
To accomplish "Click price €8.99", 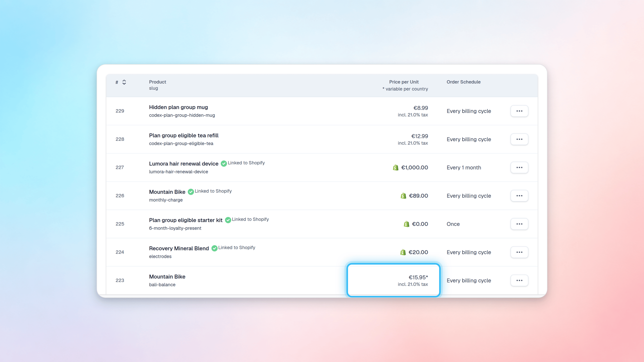I will 421,108.
